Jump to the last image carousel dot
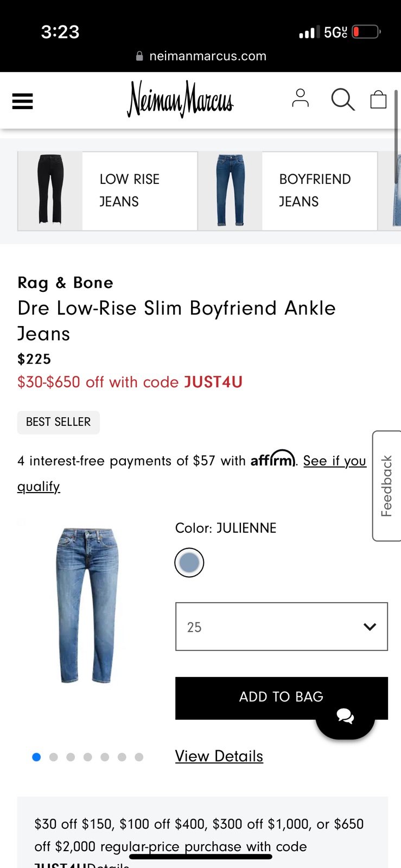The image size is (401, 868). click(x=139, y=757)
